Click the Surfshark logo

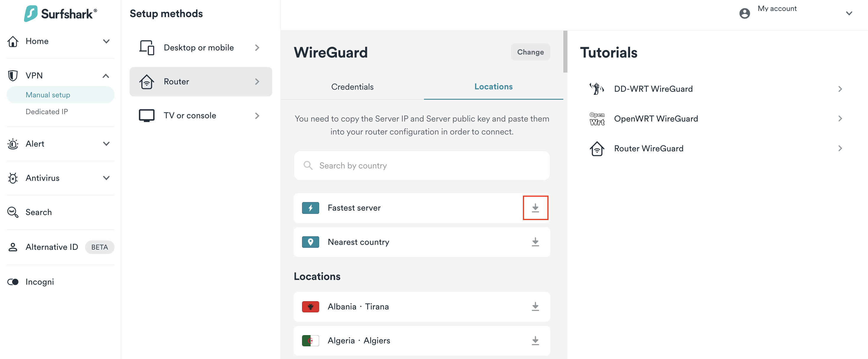pos(61,14)
